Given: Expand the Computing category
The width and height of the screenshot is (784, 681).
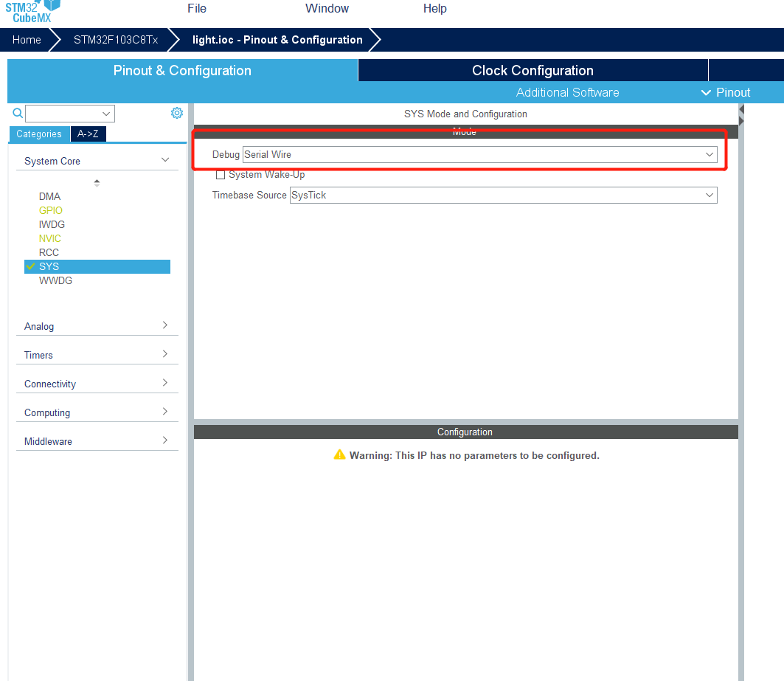Looking at the screenshot, I should click(x=97, y=412).
